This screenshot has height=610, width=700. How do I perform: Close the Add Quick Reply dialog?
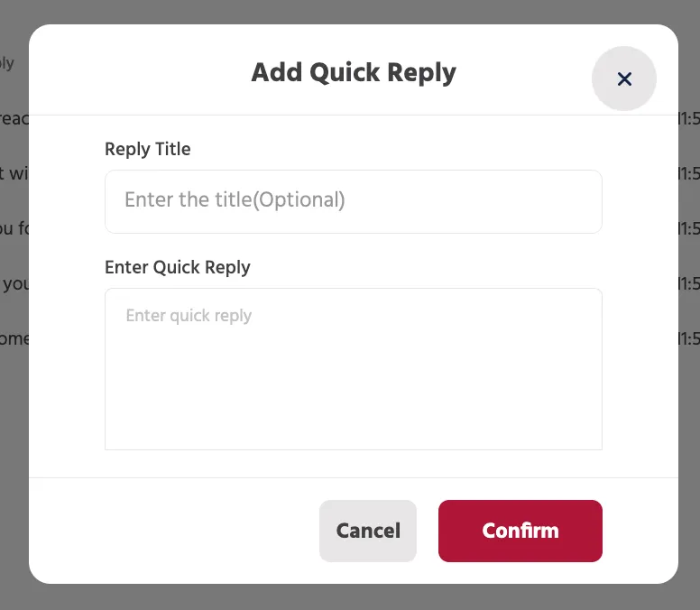pyautogui.click(x=623, y=79)
